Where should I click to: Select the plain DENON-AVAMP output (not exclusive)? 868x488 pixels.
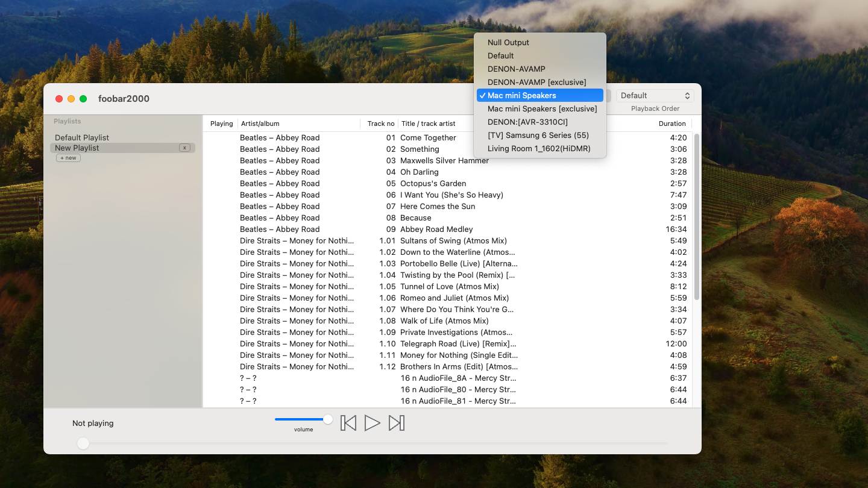540,69
